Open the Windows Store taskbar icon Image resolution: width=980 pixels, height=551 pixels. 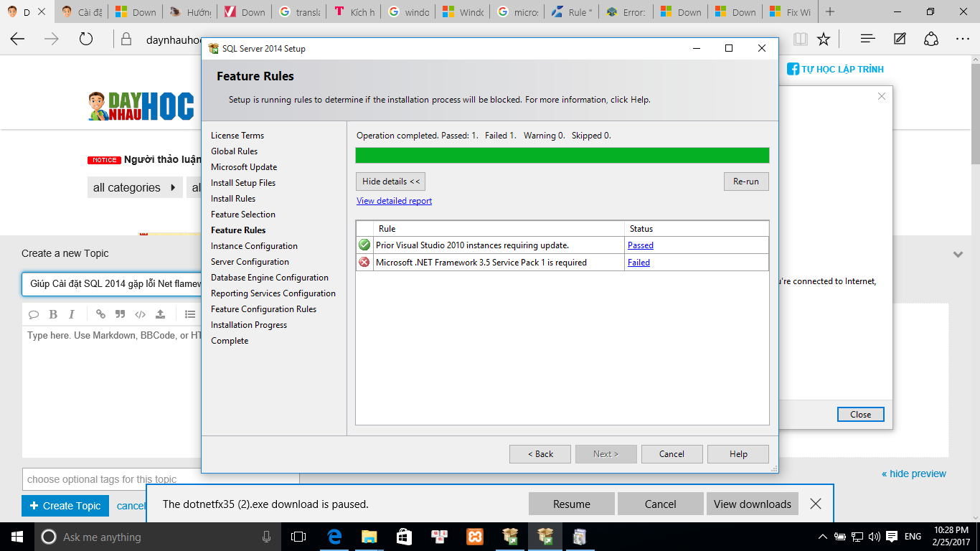404,537
